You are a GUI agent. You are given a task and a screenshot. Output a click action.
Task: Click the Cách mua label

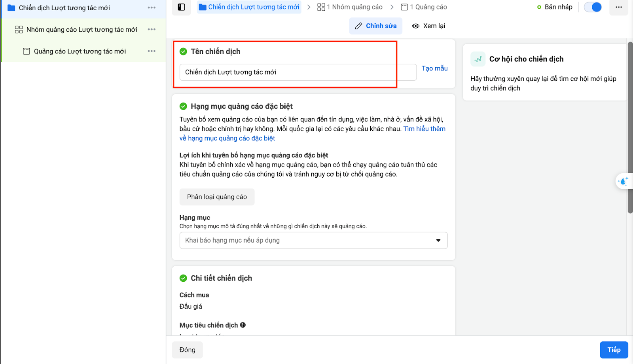[x=194, y=295]
